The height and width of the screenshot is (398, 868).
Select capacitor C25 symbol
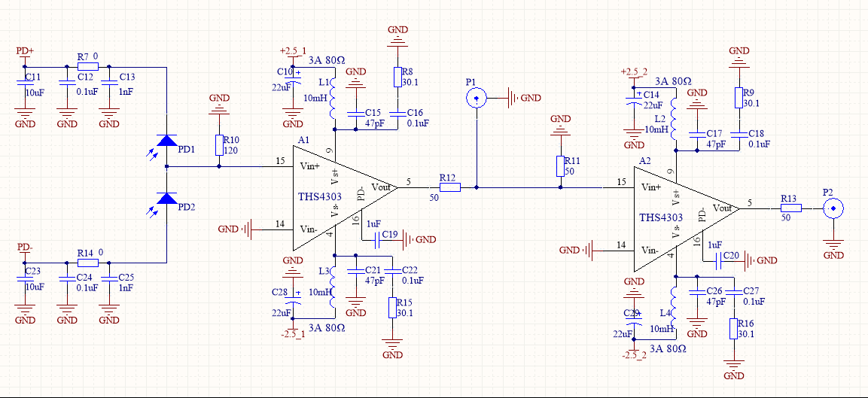[x=109, y=278]
